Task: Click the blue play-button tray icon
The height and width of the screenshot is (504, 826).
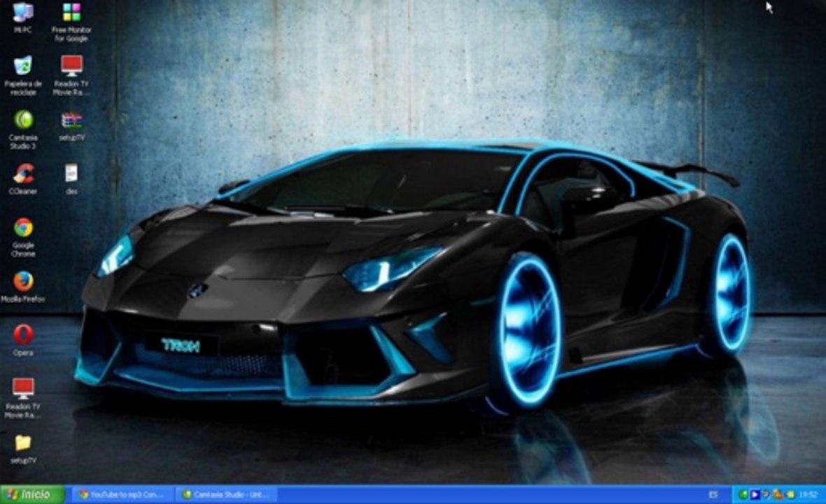Action: (755, 494)
